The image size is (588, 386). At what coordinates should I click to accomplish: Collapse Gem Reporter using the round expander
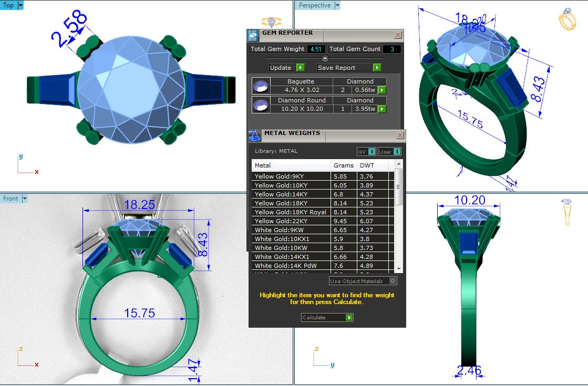[x=325, y=58]
